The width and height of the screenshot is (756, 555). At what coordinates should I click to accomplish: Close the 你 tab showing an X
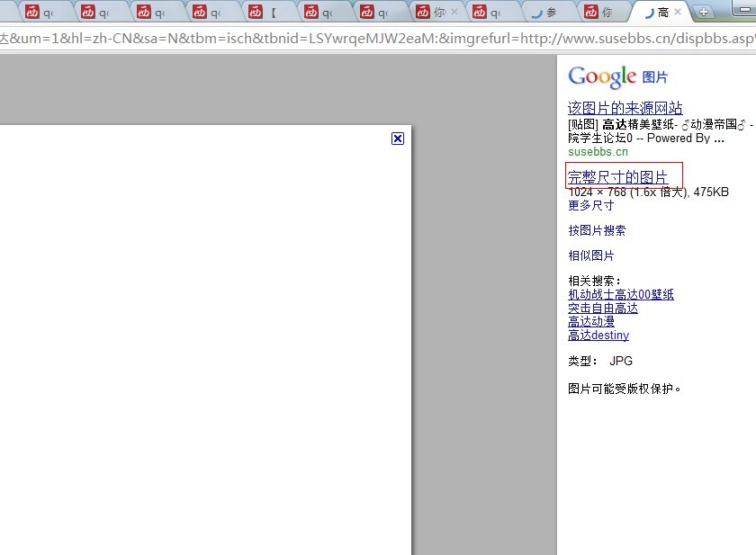point(454,13)
